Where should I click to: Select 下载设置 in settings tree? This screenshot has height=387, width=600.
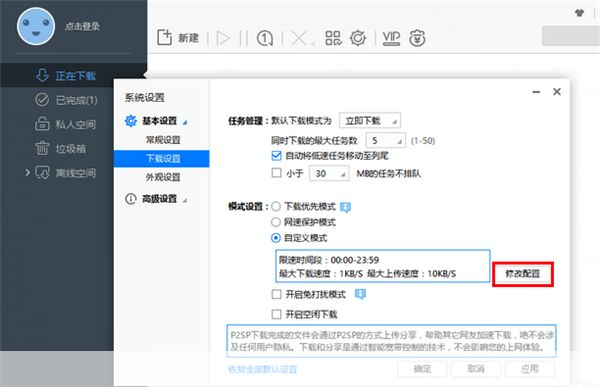161,158
